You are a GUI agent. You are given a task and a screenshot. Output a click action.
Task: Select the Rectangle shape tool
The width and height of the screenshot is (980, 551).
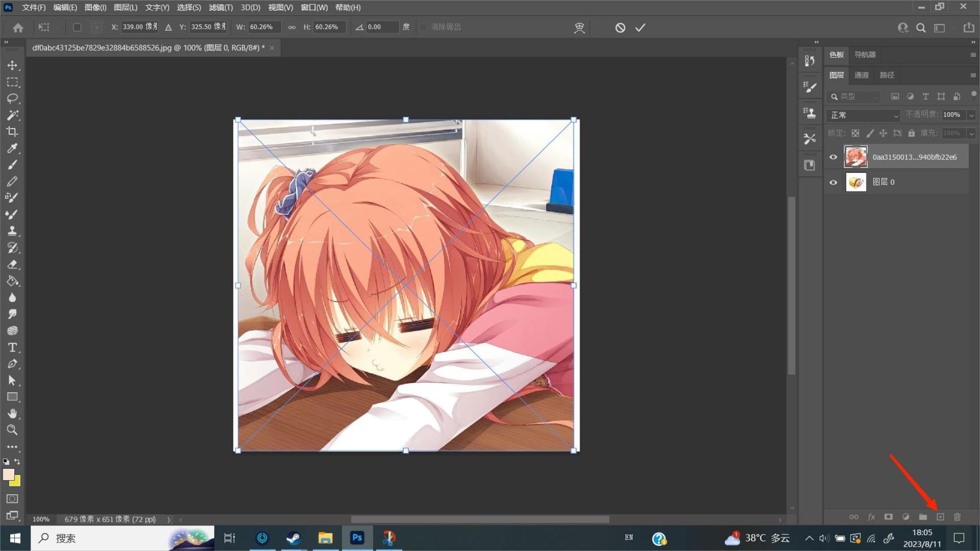tap(12, 397)
